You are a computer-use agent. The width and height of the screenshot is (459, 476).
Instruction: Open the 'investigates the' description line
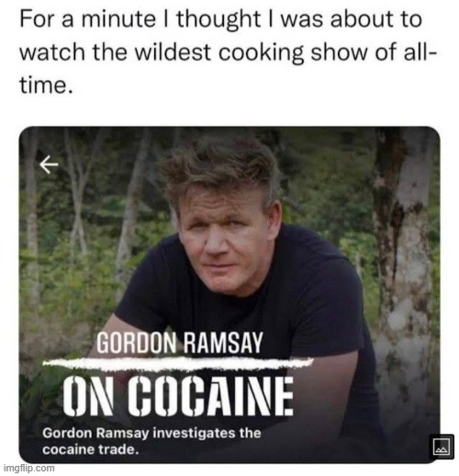click(151, 433)
